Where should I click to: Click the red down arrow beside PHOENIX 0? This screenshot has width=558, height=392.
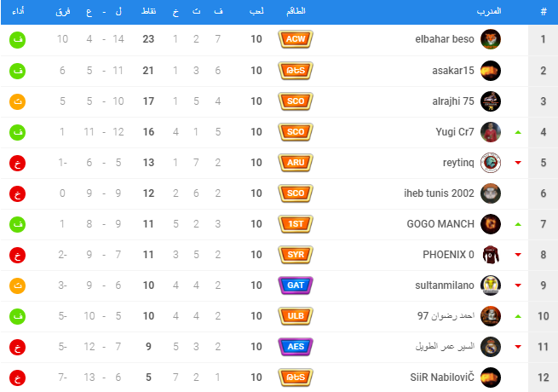point(518,255)
